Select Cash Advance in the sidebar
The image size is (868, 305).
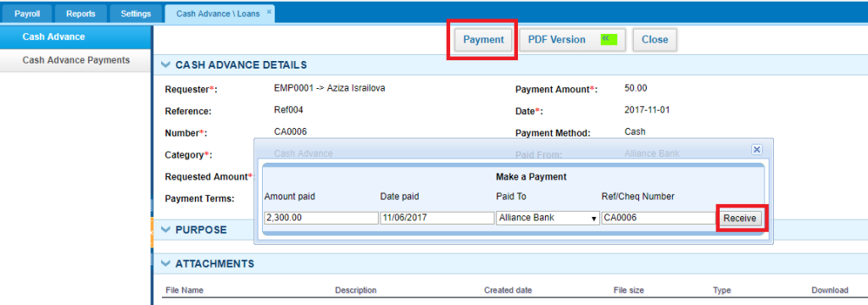(x=75, y=37)
